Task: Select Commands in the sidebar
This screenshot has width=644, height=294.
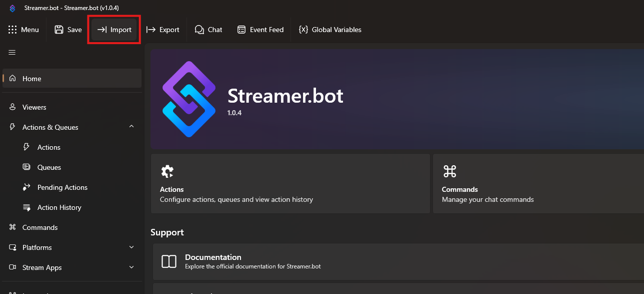Action: [40, 227]
